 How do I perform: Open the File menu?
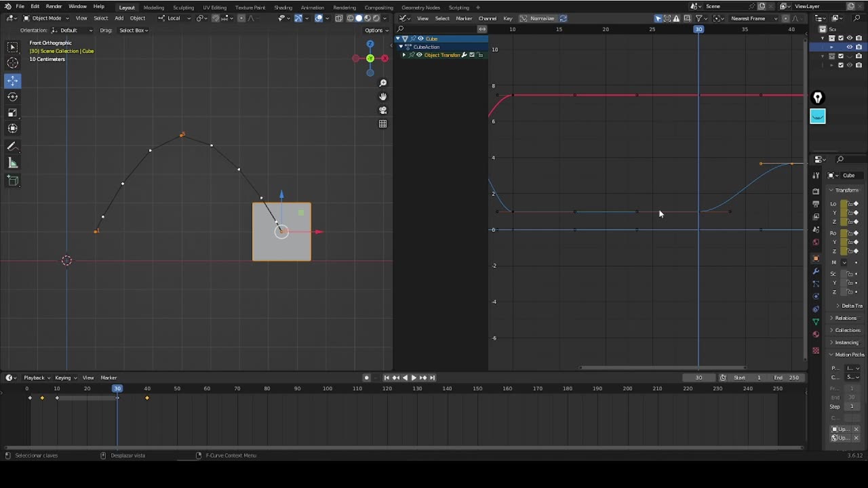coord(20,7)
